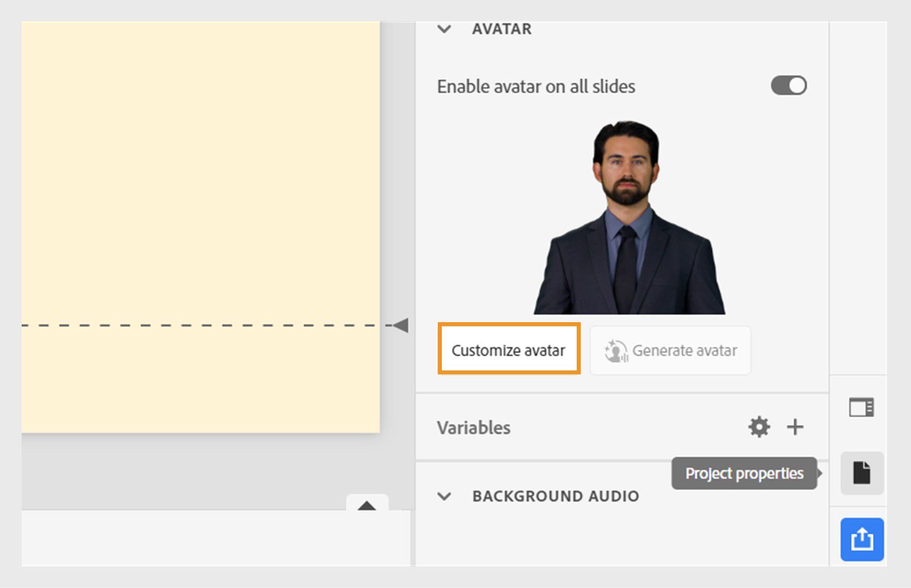Add a new variable with the plus icon

click(795, 426)
